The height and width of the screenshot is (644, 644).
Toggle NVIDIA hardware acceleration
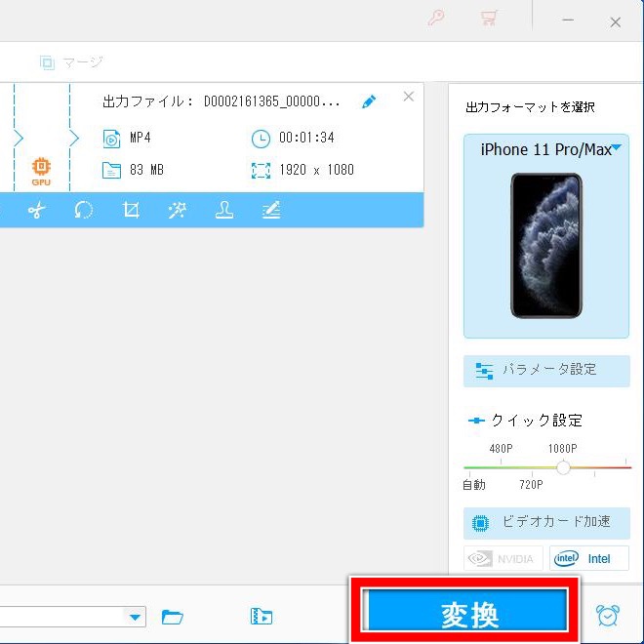(x=503, y=558)
